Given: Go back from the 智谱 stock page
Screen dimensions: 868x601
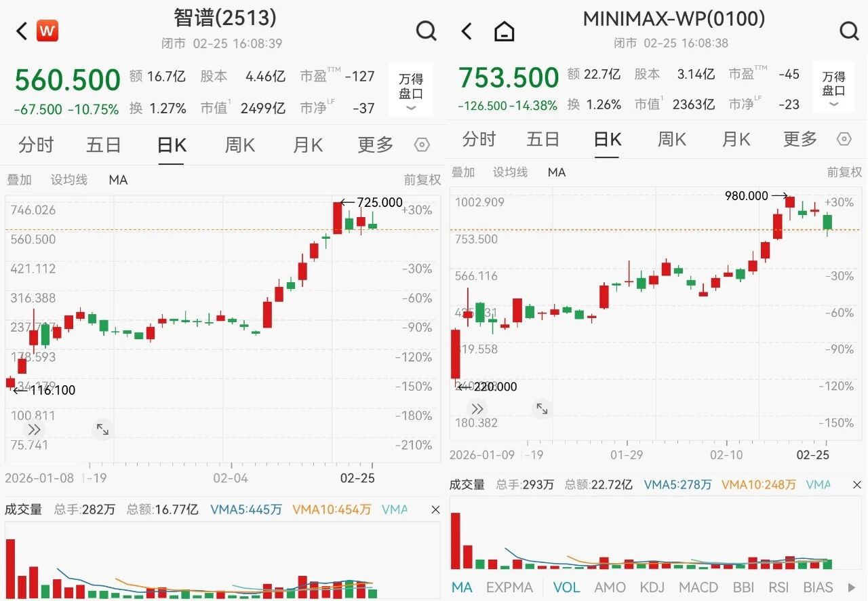Looking at the screenshot, I should [22, 31].
